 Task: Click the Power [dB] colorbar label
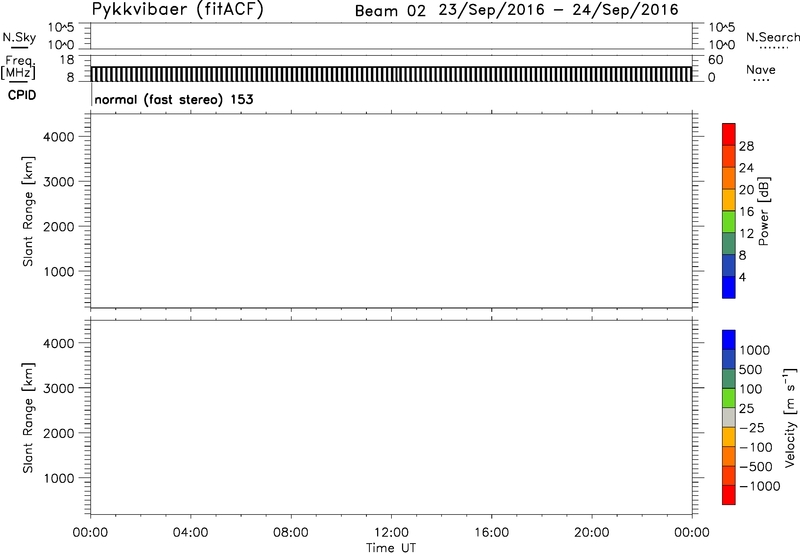764,211
